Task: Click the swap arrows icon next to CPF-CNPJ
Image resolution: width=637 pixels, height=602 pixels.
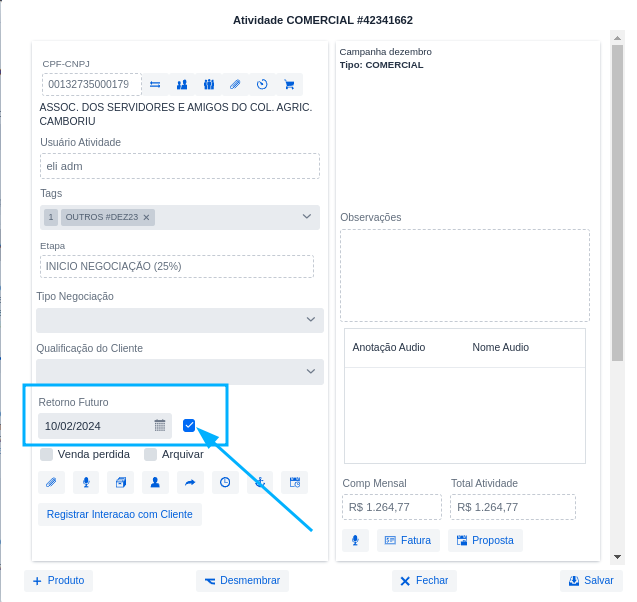Action: pos(155,85)
